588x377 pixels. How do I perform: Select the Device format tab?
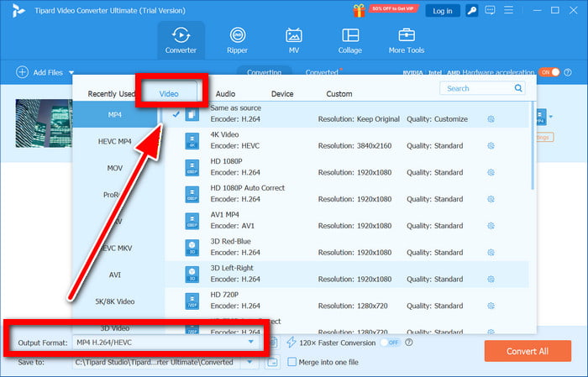coord(282,94)
